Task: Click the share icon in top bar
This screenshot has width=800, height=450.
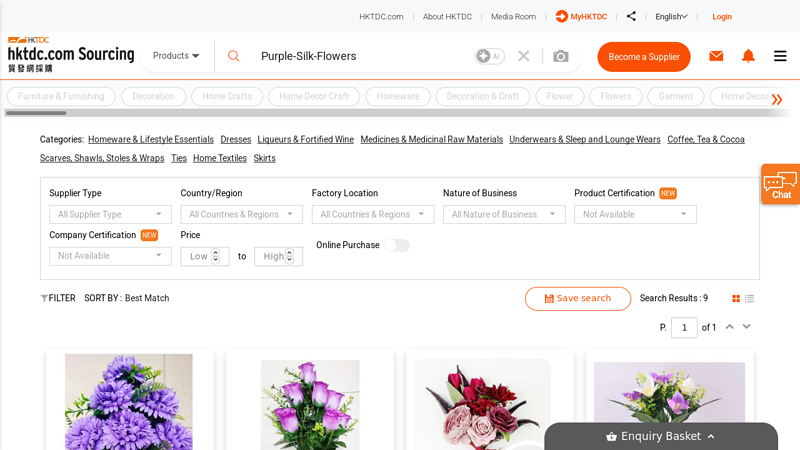Action: (x=631, y=16)
